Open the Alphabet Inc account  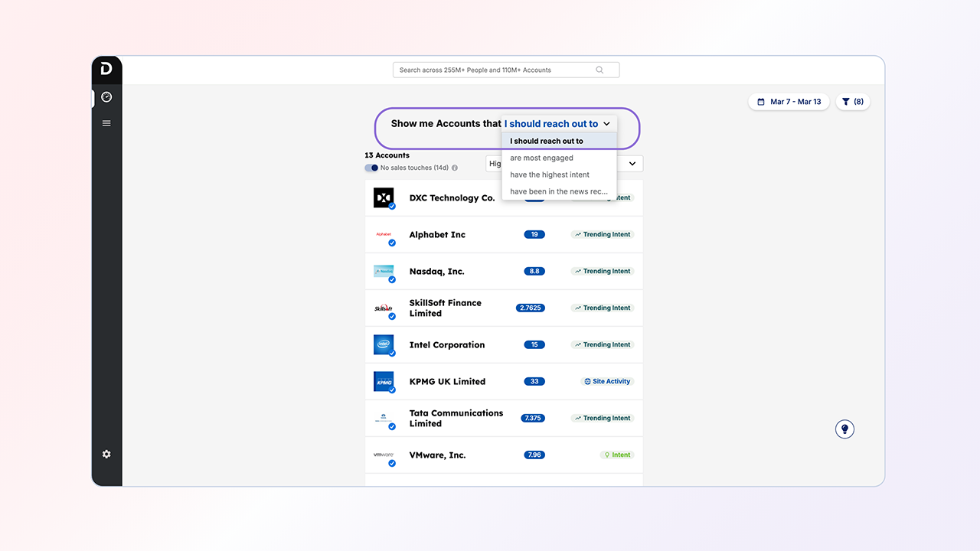(437, 235)
